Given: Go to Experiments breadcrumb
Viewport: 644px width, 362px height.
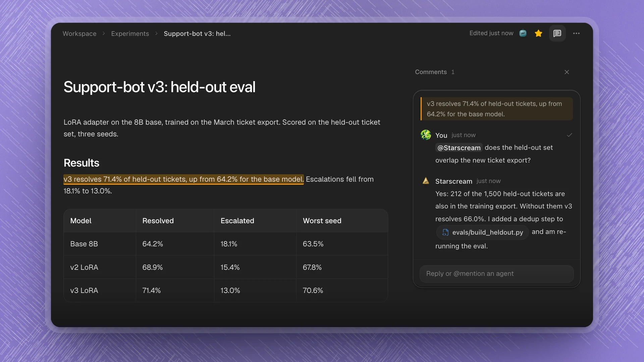Looking at the screenshot, I should point(130,34).
